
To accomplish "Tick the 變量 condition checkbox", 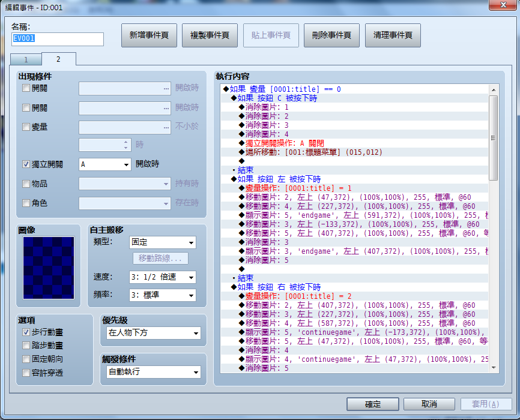I will click(26, 127).
